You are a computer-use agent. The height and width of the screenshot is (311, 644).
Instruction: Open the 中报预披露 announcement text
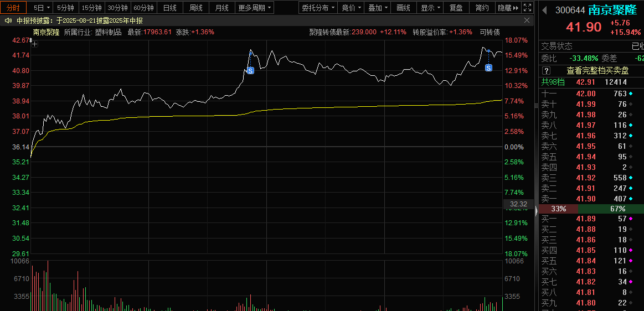pos(80,20)
